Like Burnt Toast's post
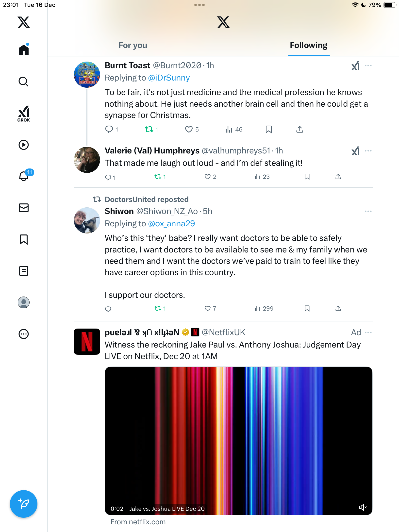Screen dimensions: 399x532 point(192,129)
